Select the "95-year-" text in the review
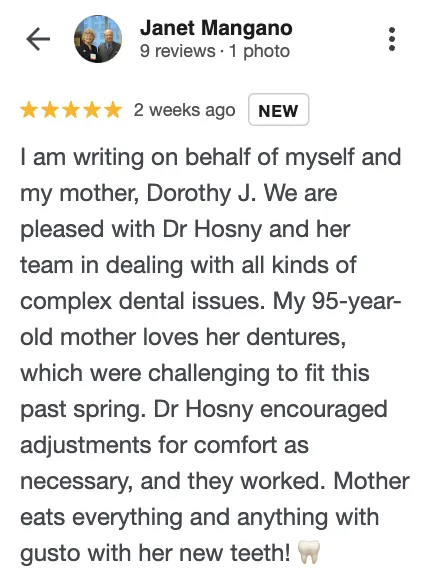The width and height of the screenshot is (430, 586). pos(356,301)
